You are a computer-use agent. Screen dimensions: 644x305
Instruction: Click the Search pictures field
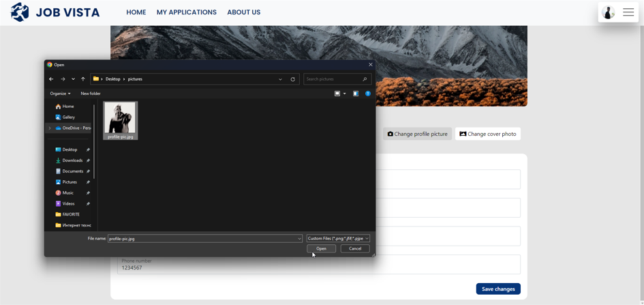[334, 79]
